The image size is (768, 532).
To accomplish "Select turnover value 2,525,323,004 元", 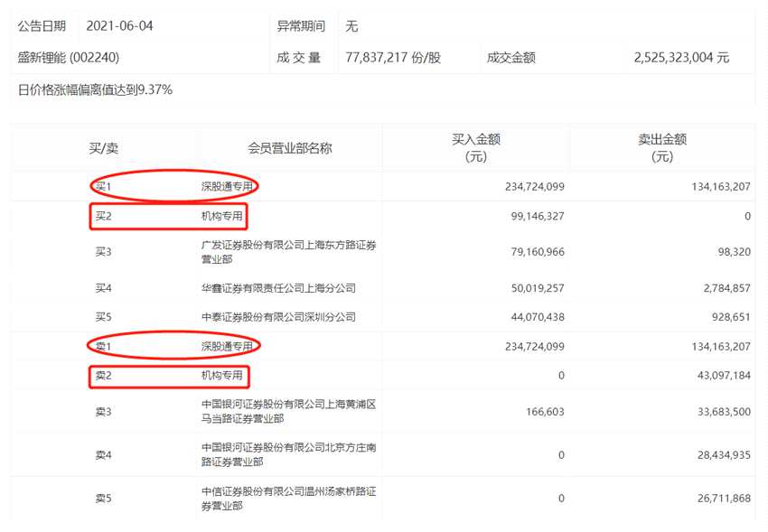I will click(x=681, y=57).
